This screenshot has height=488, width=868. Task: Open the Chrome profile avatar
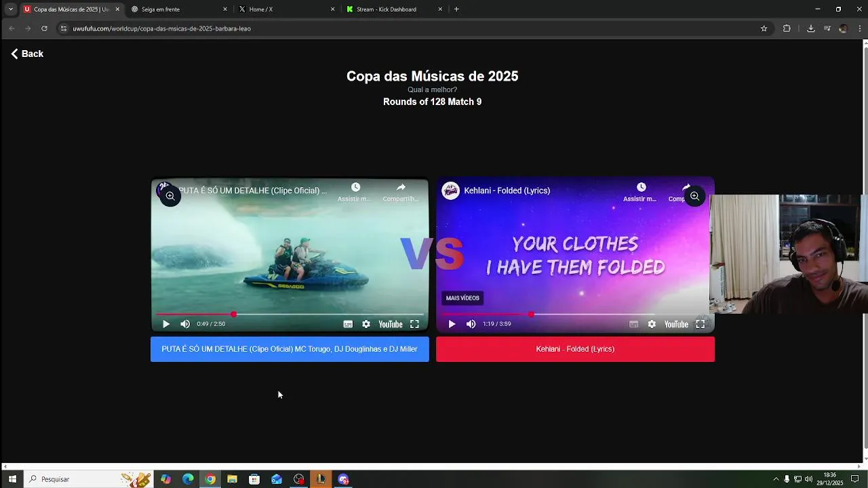(843, 28)
